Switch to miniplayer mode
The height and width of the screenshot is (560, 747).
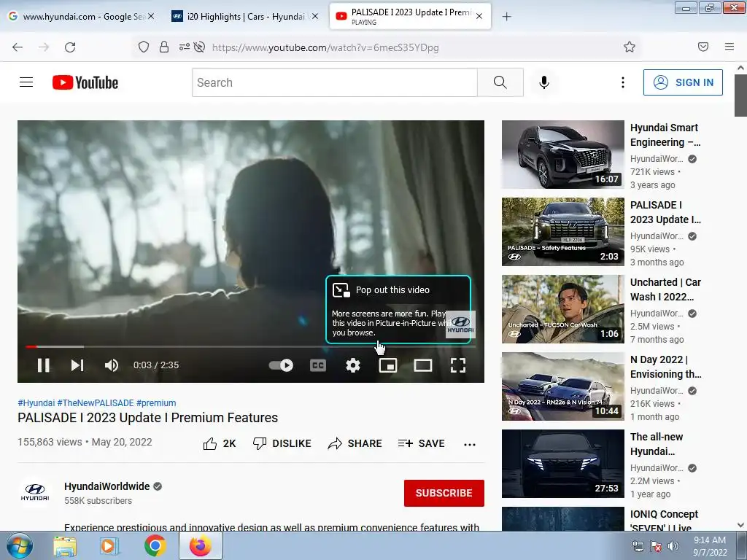(x=388, y=365)
